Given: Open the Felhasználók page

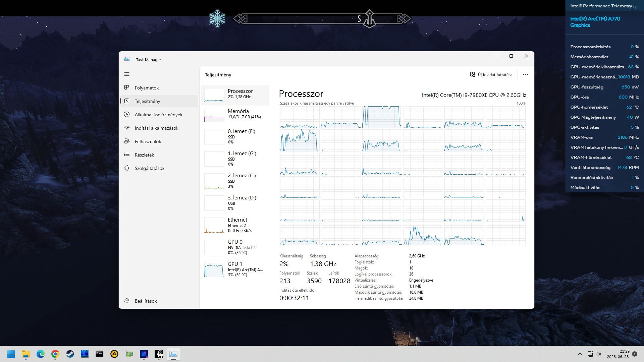Looking at the screenshot, I should pyautogui.click(x=159, y=141).
